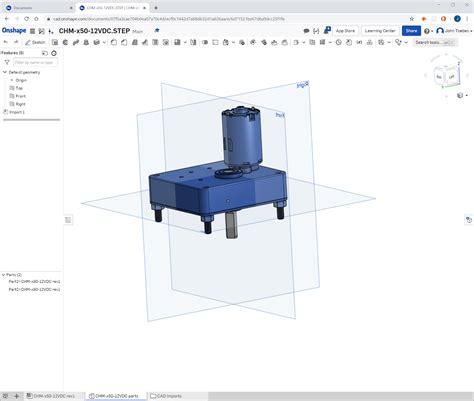
Task: Open versions and history graph icon
Action: coord(41,31)
